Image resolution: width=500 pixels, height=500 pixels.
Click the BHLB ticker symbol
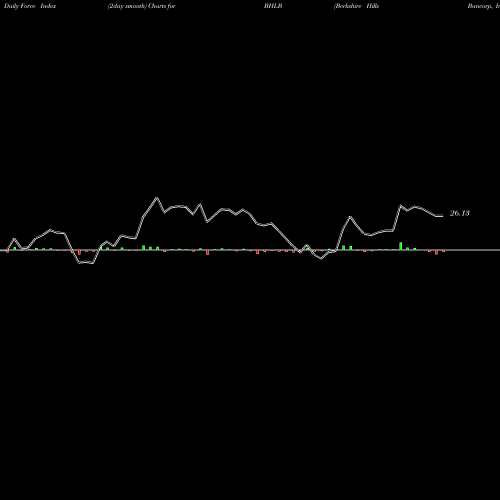[273, 6]
